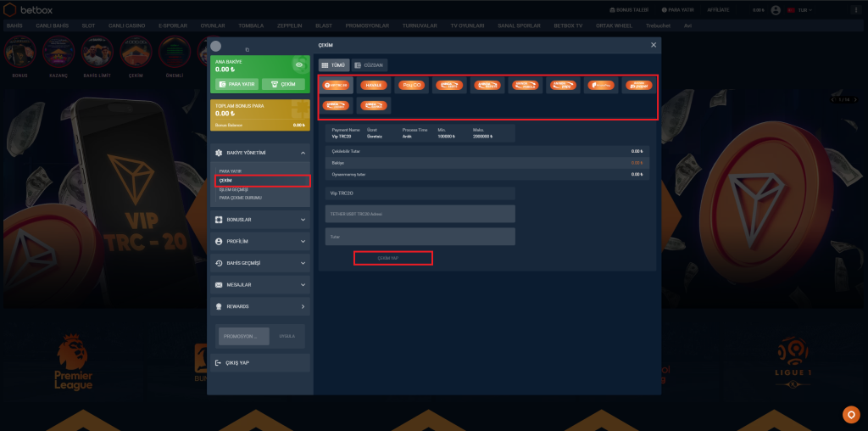Open the REWARDS section
Image resolution: width=868 pixels, height=431 pixels.
pyautogui.click(x=260, y=306)
